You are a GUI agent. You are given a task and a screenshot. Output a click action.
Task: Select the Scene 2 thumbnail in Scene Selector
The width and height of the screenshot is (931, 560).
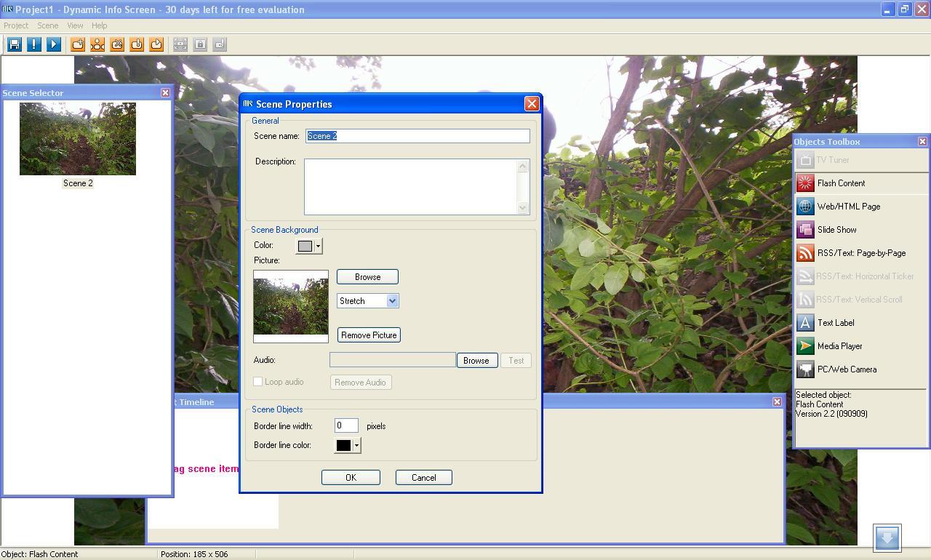coord(78,139)
